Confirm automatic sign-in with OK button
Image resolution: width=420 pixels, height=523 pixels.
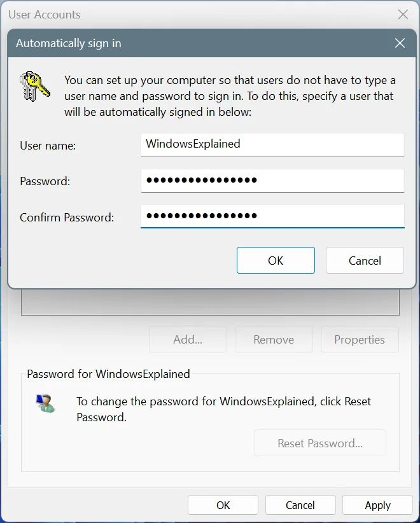click(276, 260)
